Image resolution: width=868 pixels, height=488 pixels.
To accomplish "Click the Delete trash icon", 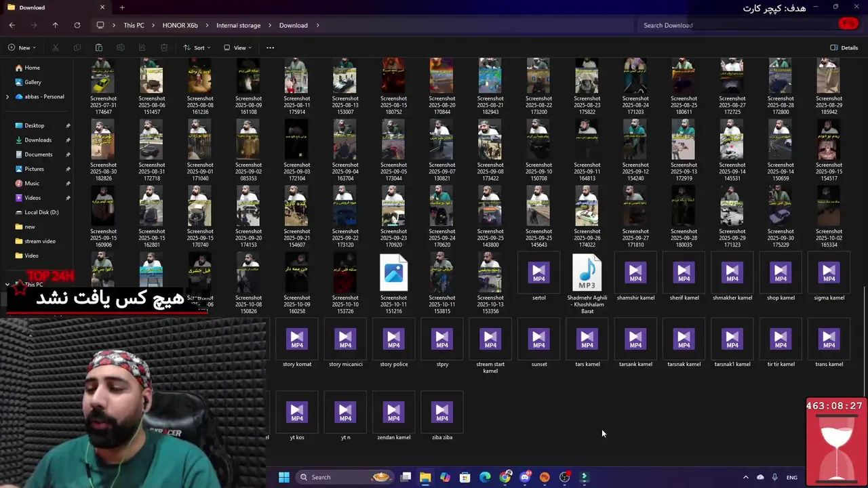I will (x=164, y=47).
